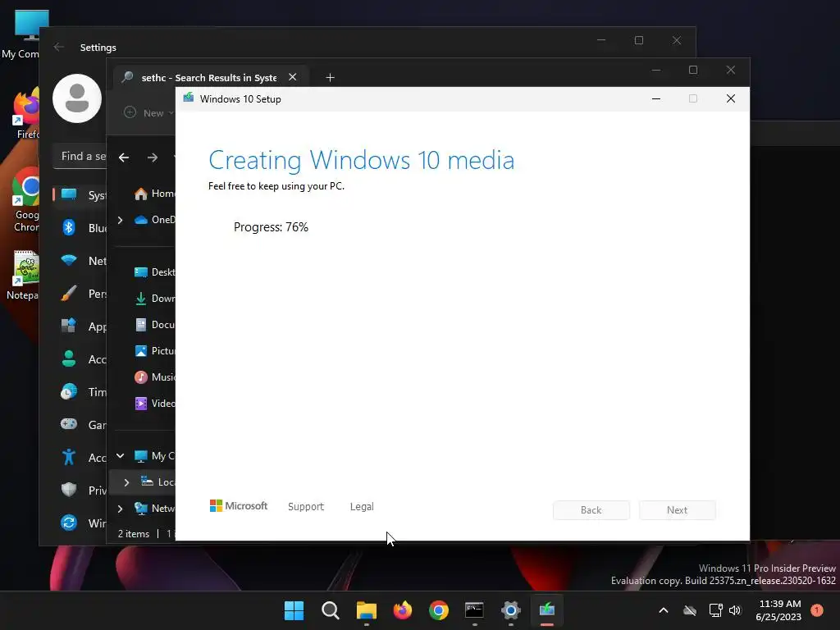The width and height of the screenshot is (840, 630).
Task: Open Videos in Explorer navigation pane
Action: coord(153,404)
